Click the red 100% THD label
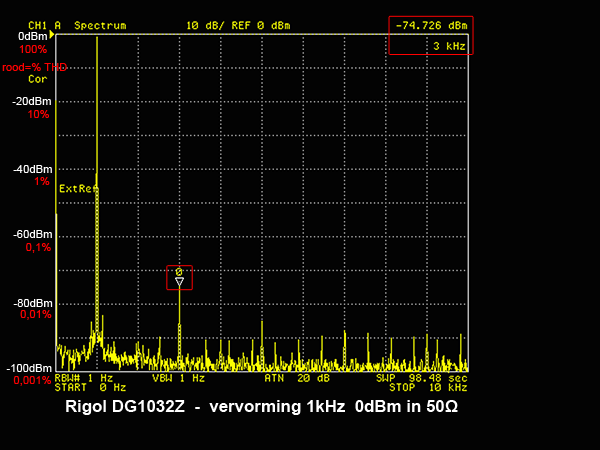Image resolution: width=600 pixels, height=450 pixels. [33, 49]
